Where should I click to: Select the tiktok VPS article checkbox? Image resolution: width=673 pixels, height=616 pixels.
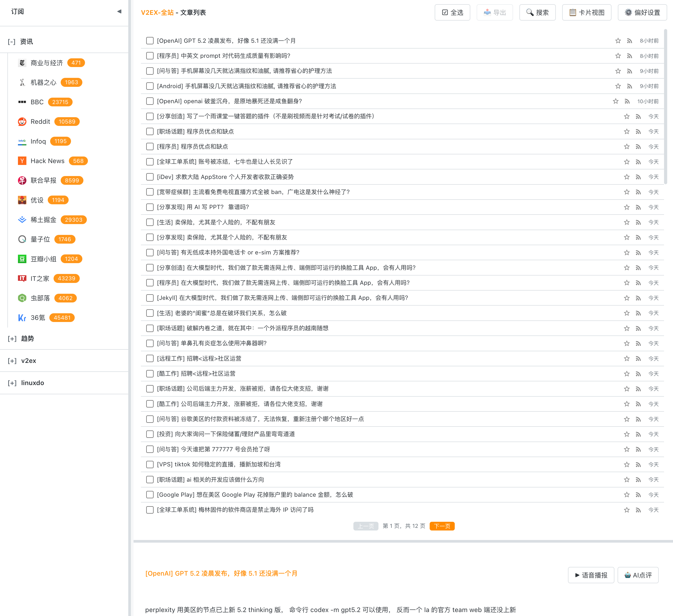click(150, 465)
